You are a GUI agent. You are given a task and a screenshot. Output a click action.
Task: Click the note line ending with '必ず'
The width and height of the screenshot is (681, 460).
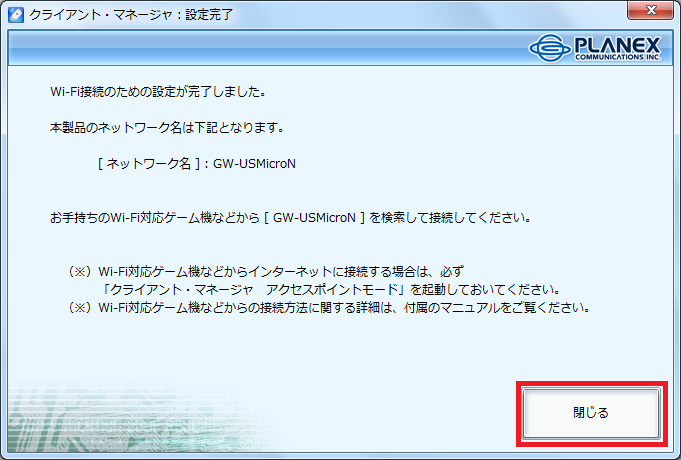(x=266, y=272)
